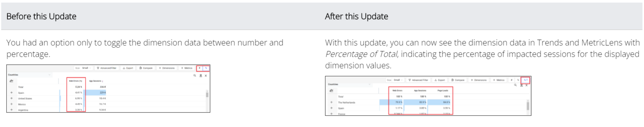
Task: Click the search icon in the left screenshot
Action: pos(195,75)
